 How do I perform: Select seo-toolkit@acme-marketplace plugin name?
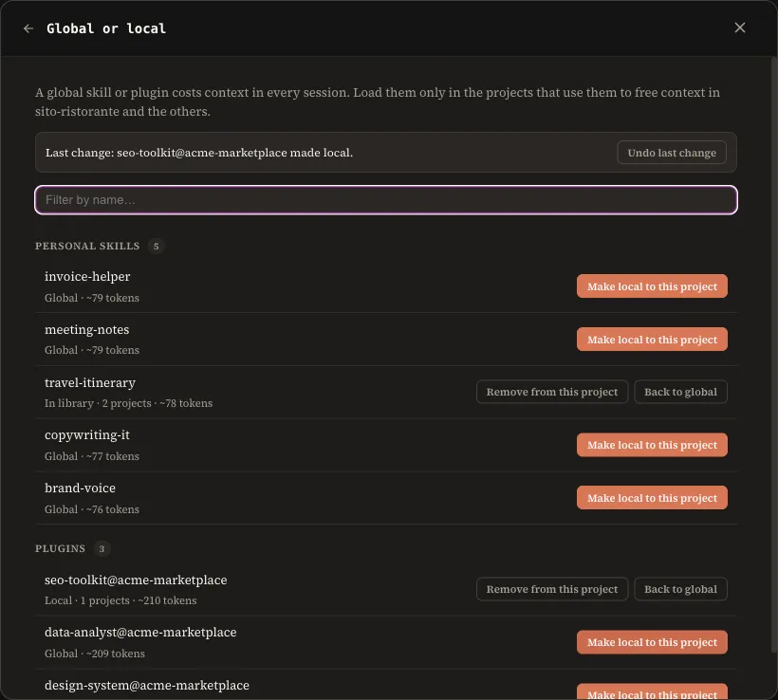136,580
